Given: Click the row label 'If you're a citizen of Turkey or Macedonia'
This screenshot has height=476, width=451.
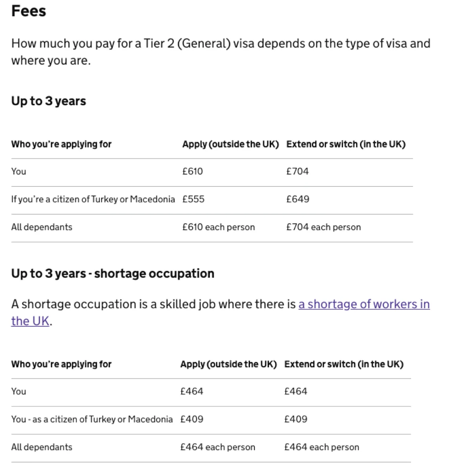Looking at the screenshot, I should click(x=93, y=199).
